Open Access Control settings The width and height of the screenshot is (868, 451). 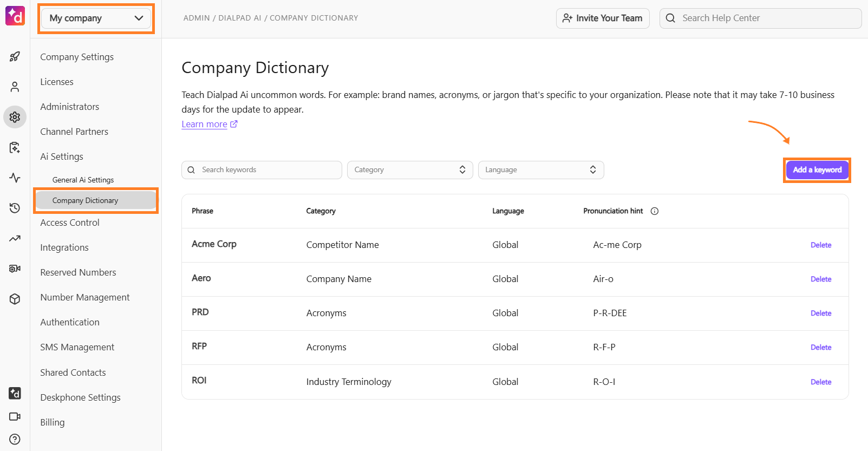(x=70, y=223)
